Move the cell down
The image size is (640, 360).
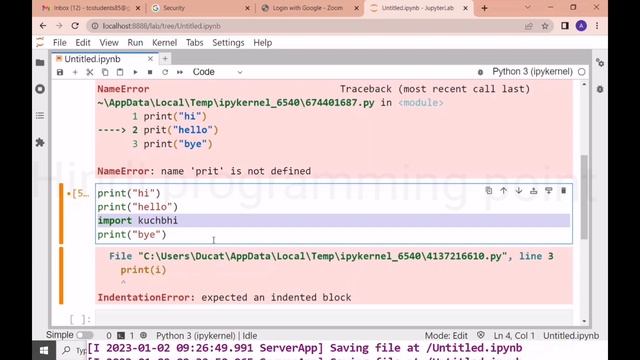519,191
